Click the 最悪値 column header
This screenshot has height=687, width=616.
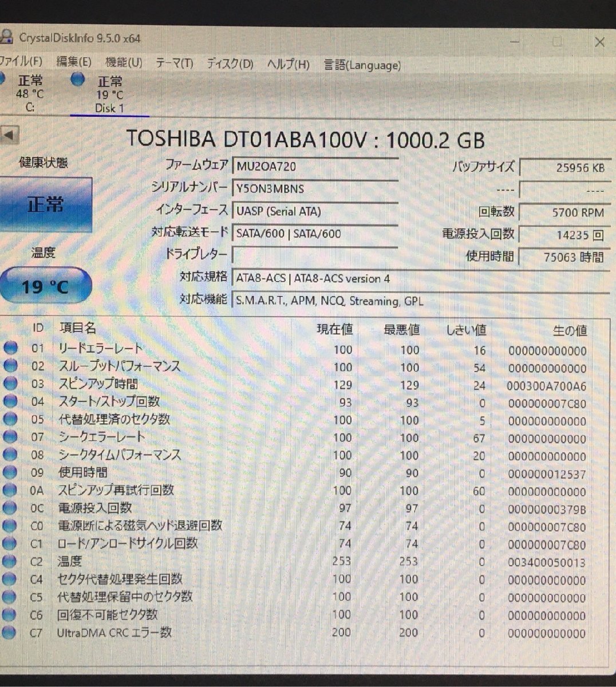click(x=401, y=330)
